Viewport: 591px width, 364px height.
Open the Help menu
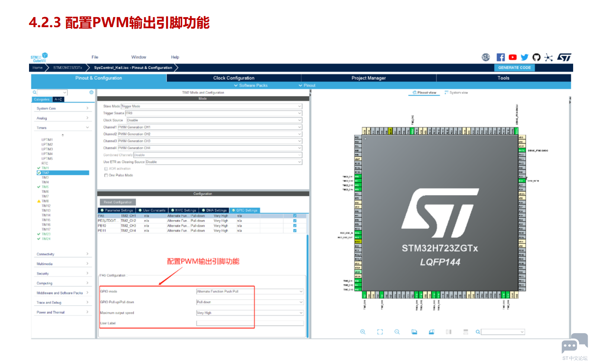click(175, 57)
